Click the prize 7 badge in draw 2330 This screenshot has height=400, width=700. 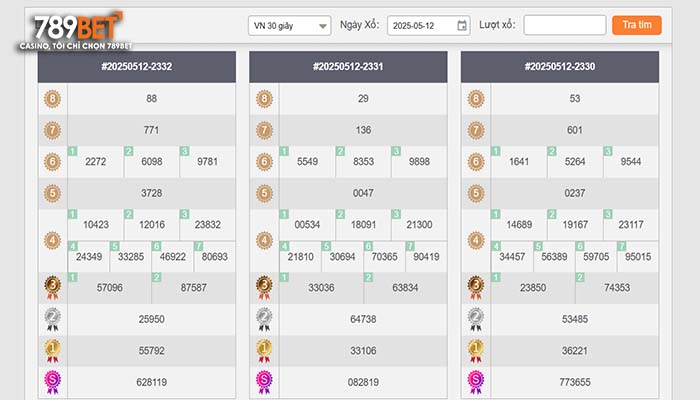(475, 130)
